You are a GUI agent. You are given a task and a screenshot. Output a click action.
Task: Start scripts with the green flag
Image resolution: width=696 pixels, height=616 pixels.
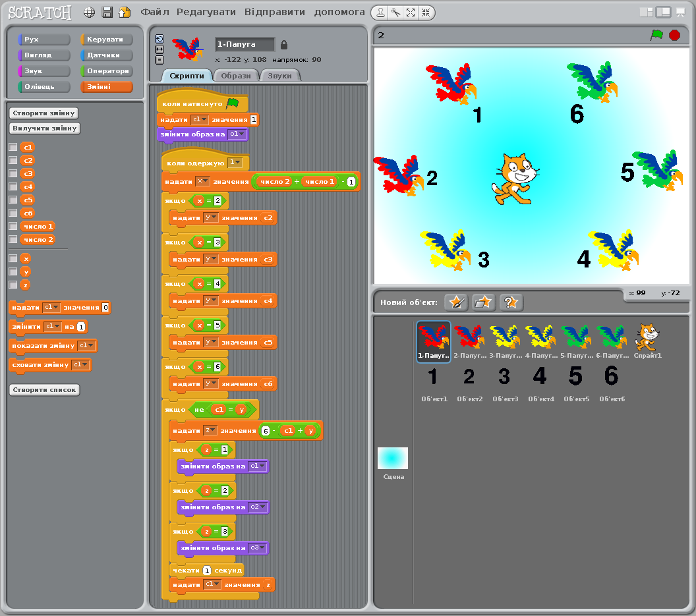(x=656, y=35)
